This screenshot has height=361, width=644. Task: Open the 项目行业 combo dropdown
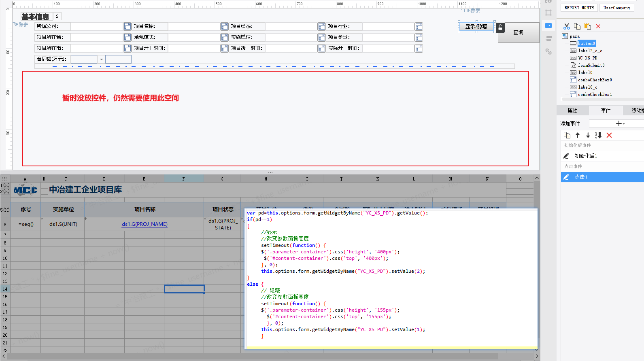tap(419, 26)
